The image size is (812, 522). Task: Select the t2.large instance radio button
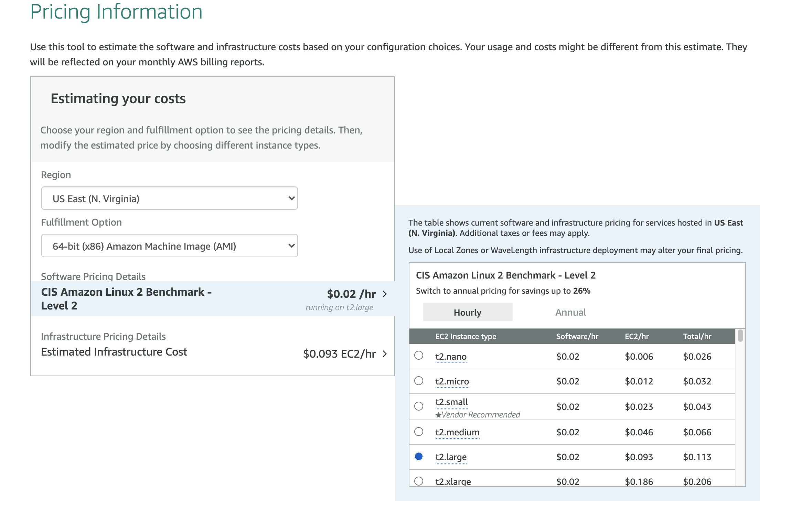[419, 456]
